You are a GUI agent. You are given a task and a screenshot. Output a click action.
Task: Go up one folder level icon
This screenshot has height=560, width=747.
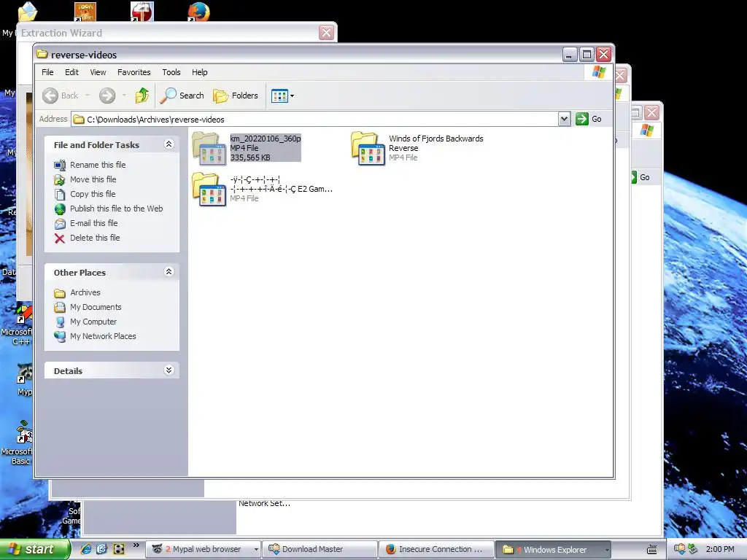click(x=142, y=96)
